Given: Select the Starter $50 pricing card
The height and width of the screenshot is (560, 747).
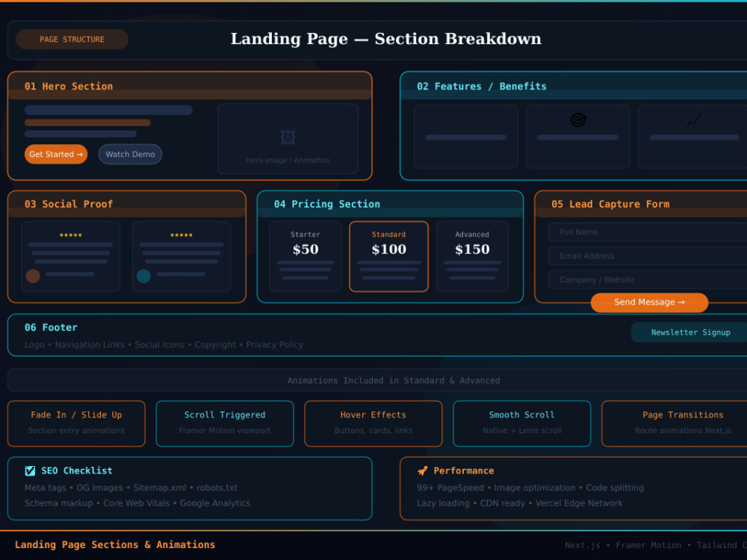Looking at the screenshot, I should 306,257.
